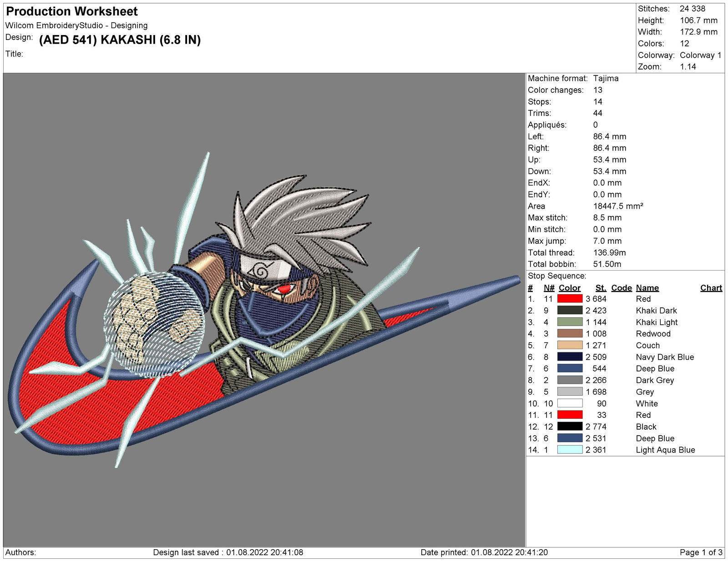The height and width of the screenshot is (562, 728).
Task: Click the Grey swatch in stop 9
Action: pyautogui.click(x=570, y=391)
